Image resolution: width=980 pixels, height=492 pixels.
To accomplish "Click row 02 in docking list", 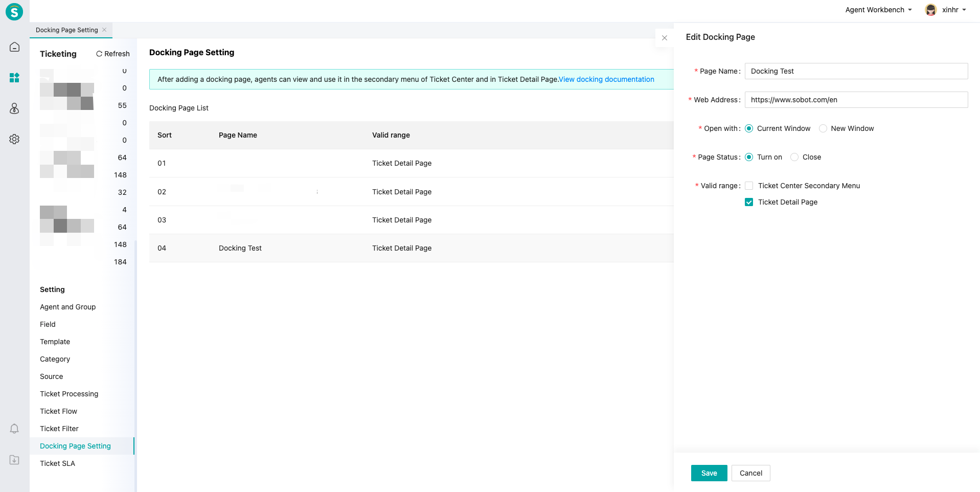I will [x=412, y=192].
